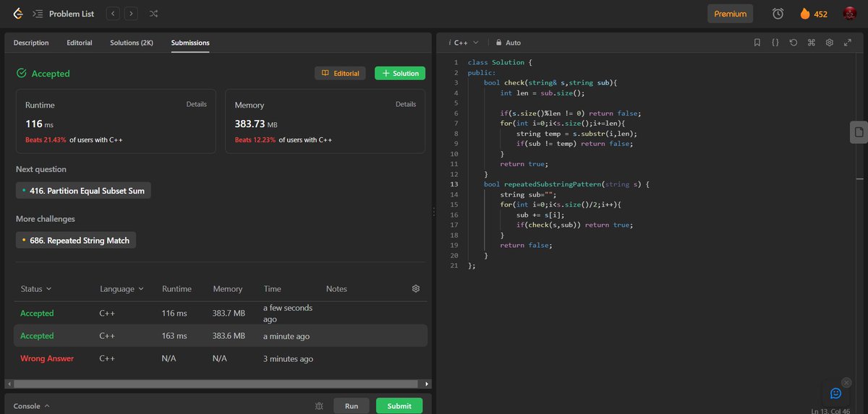Open notes panel on right edge

point(859,131)
